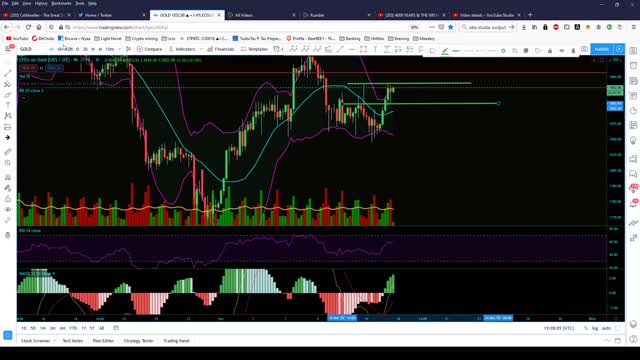The height and width of the screenshot is (360, 640).
Task: Open alerts clock icon in right sidebar
Action: click(x=633, y=66)
